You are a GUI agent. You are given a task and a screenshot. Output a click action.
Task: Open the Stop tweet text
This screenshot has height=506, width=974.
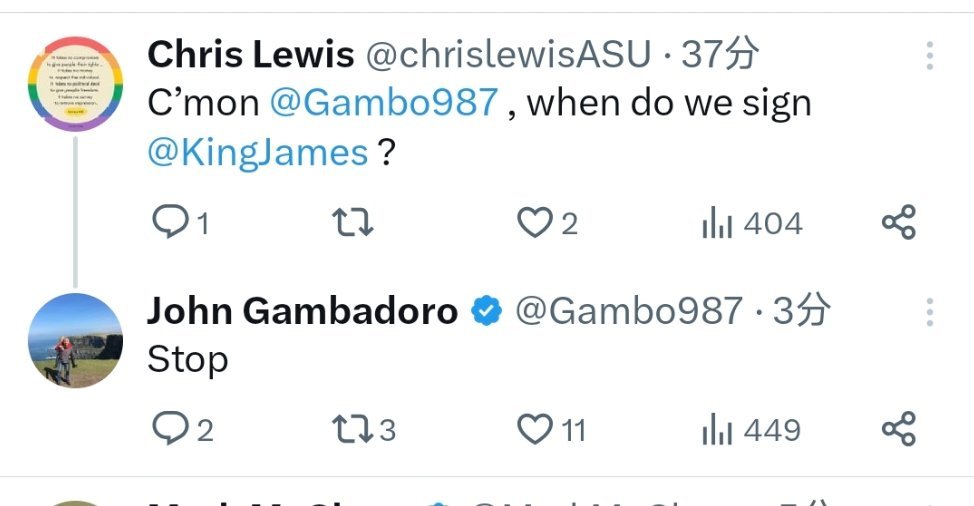[188, 361]
